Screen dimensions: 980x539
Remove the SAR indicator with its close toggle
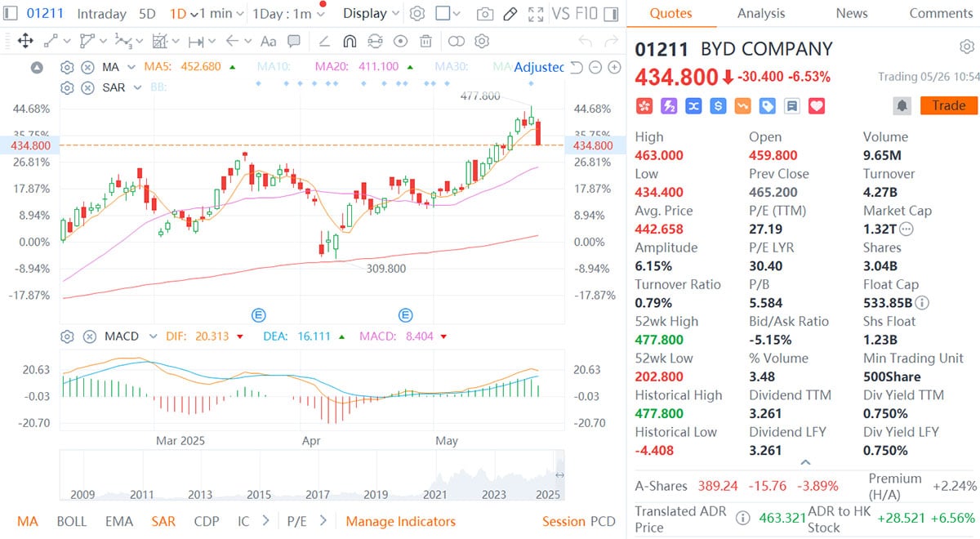88,88
